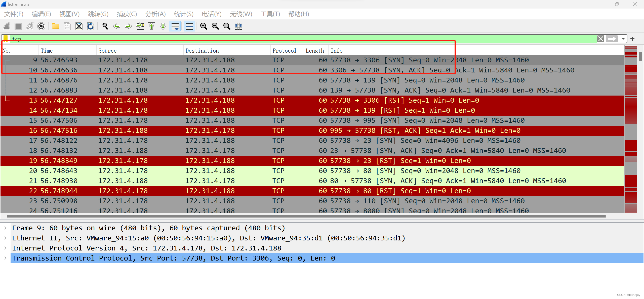
Task: Sort by the Protocol column
Action: point(287,51)
